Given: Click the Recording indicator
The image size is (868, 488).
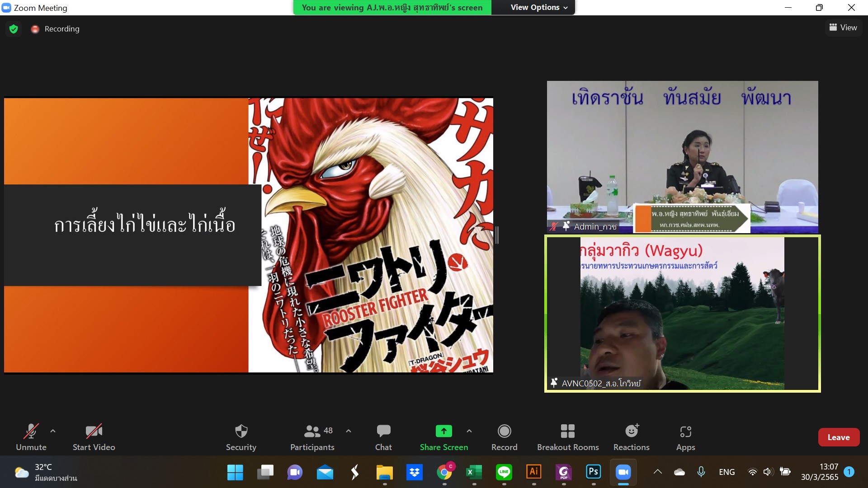Looking at the screenshot, I should point(55,29).
